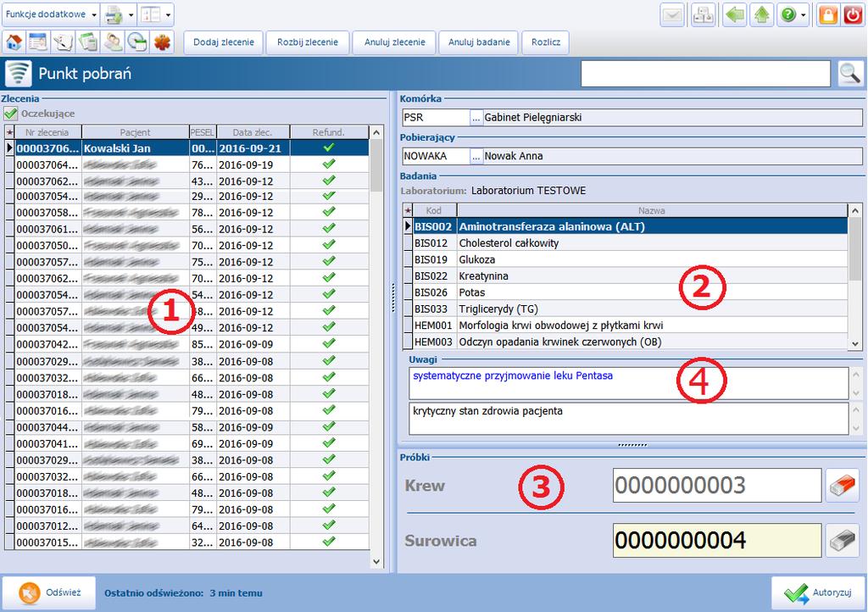Open the spreadsheet calculator icon in toolbar

point(88,42)
